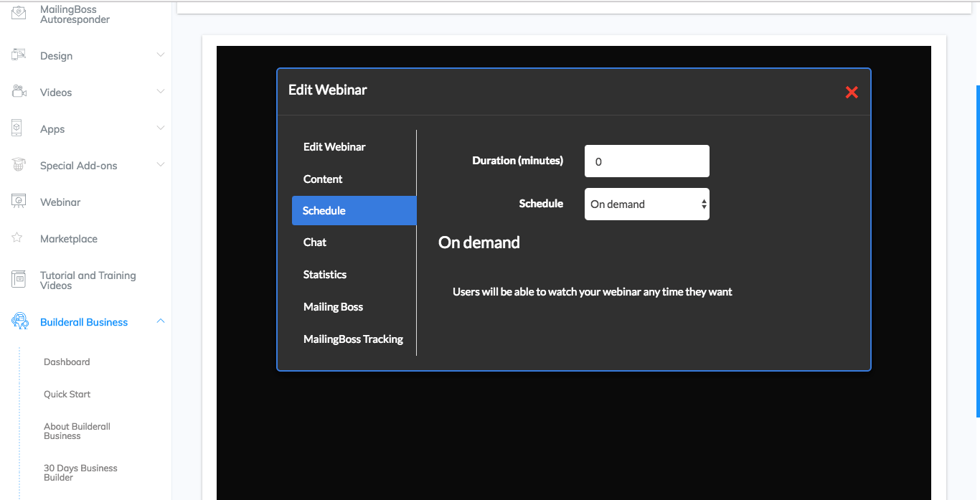Open Marketplace from the sidebar
This screenshot has height=500, width=980.
(69, 239)
